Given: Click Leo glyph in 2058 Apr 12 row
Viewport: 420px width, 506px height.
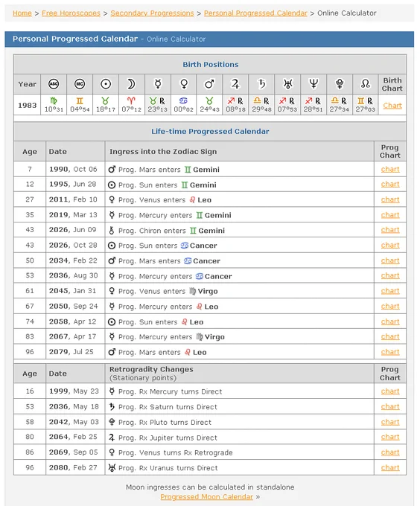Looking at the screenshot, I should (x=185, y=321).
